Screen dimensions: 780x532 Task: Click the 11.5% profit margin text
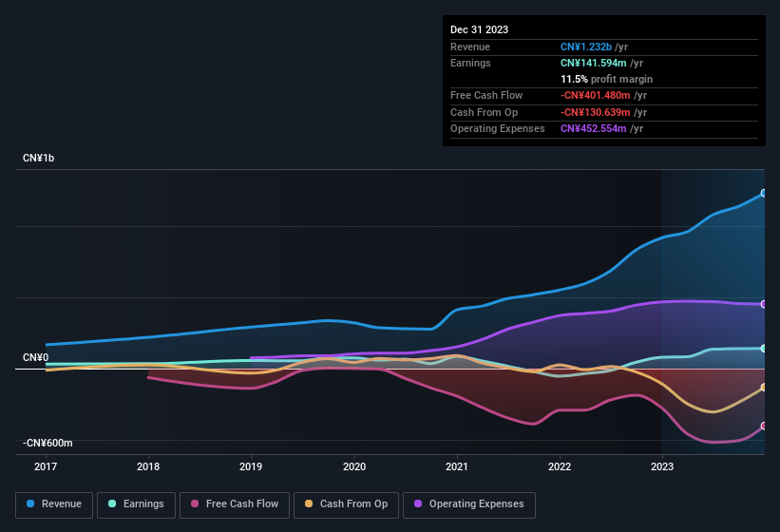pos(606,79)
